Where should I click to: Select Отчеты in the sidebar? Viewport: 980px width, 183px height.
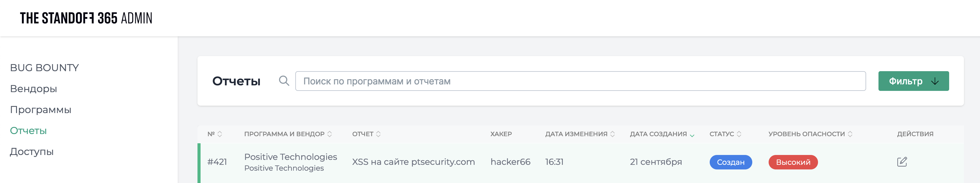pos(28,131)
